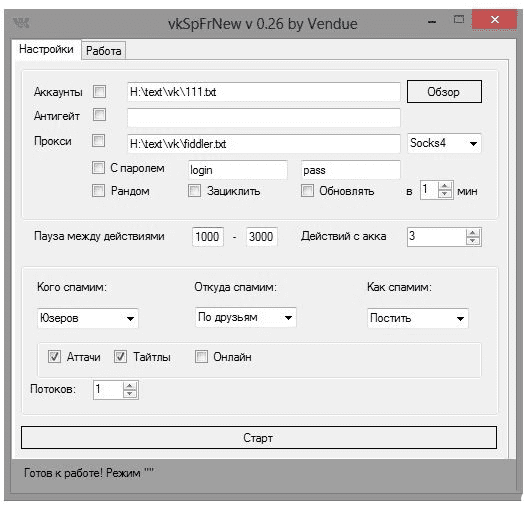The image size is (524, 509).
Task: Minimize the vkSpFrNew window
Action: click(x=432, y=22)
